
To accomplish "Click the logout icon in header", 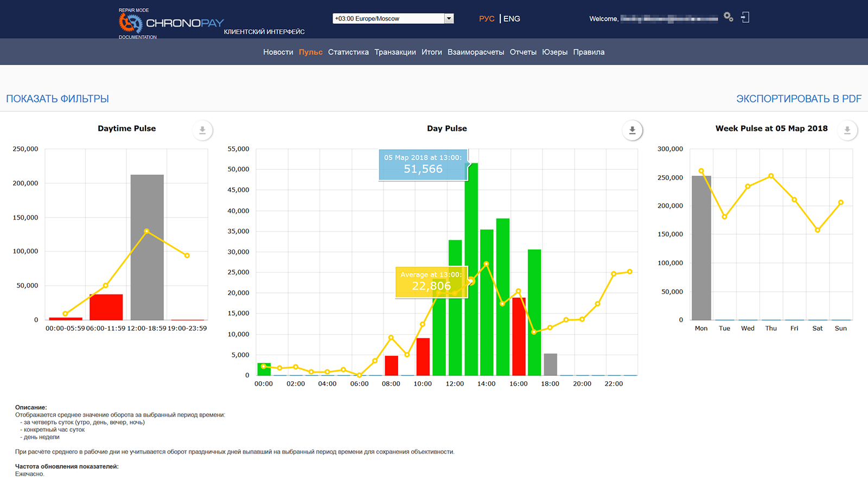I will tap(745, 17).
